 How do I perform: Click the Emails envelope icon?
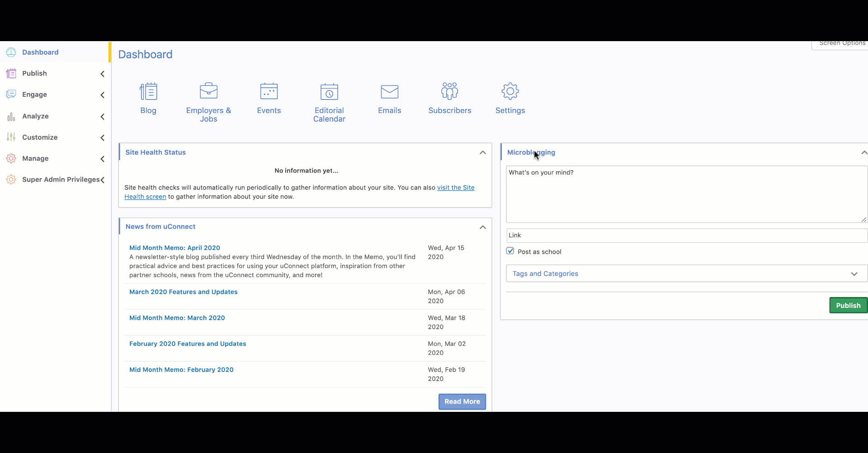tap(389, 92)
